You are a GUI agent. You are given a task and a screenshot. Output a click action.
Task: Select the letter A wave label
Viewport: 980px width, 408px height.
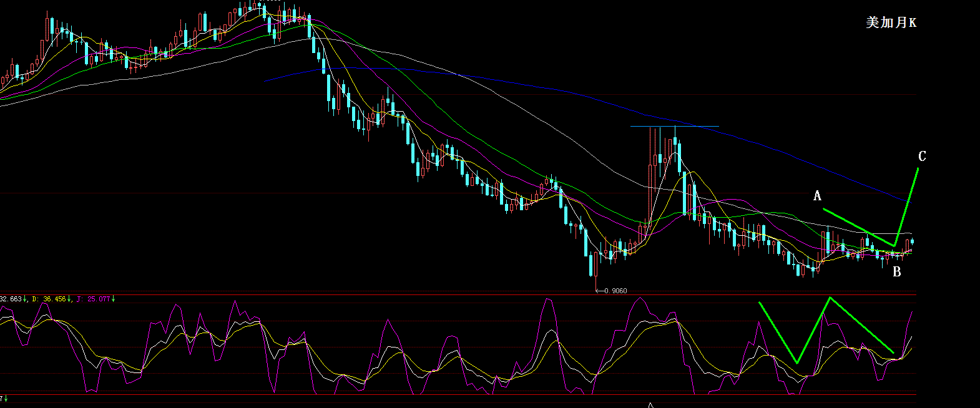(817, 197)
